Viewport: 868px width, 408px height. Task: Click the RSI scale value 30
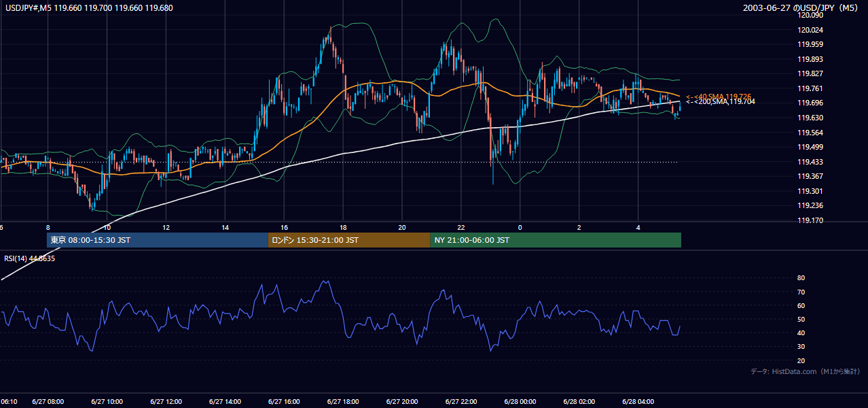[801, 347]
